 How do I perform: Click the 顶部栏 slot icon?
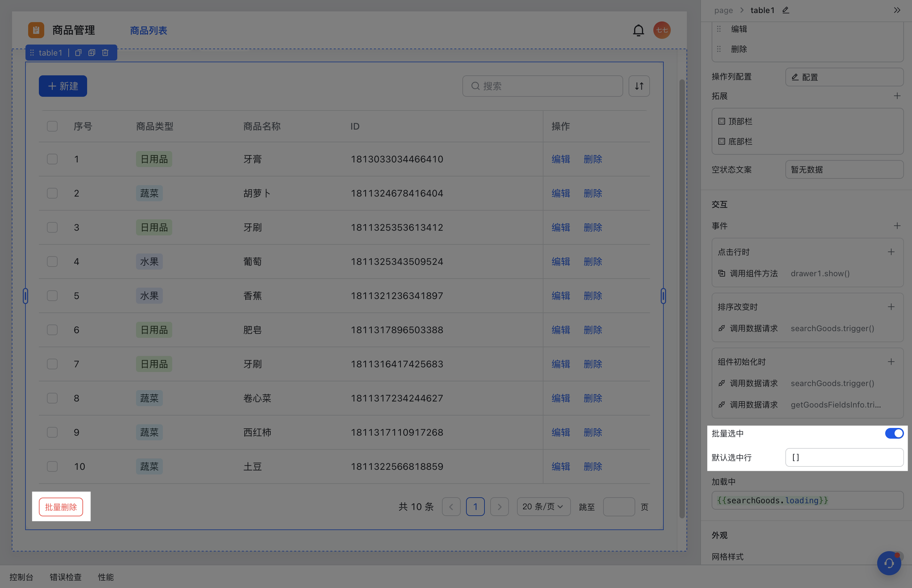[721, 122]
